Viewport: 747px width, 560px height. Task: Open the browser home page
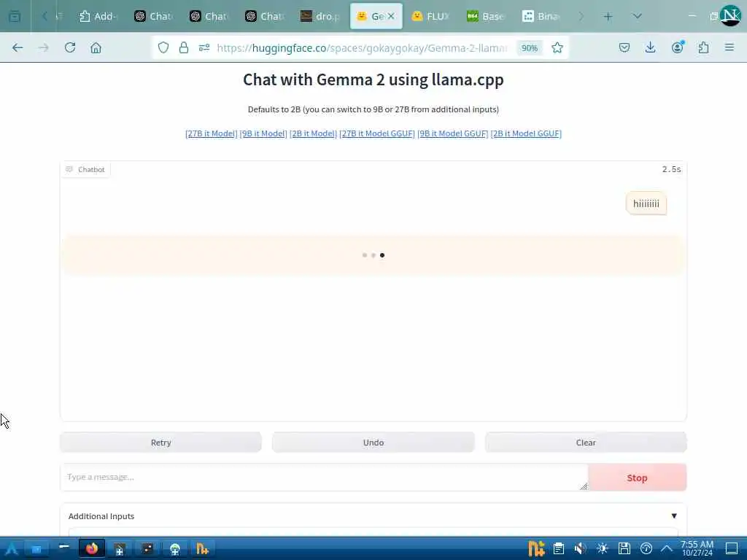coord(96,47)
